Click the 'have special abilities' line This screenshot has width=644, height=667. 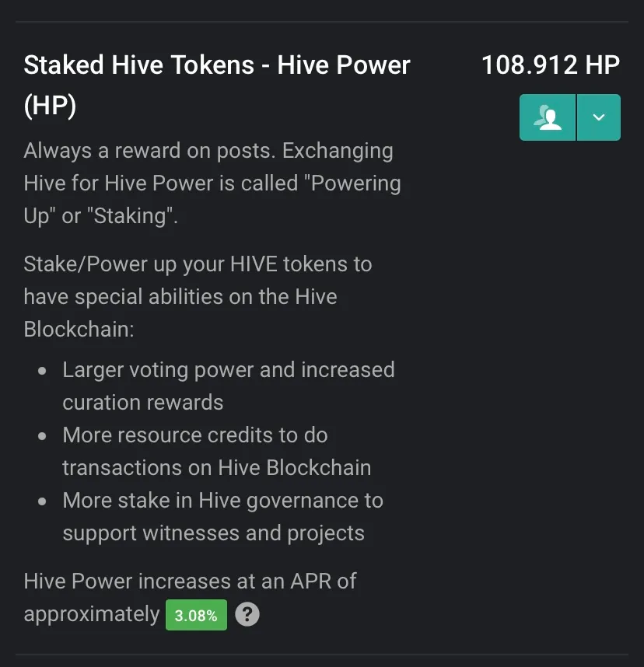coord(180,297)
